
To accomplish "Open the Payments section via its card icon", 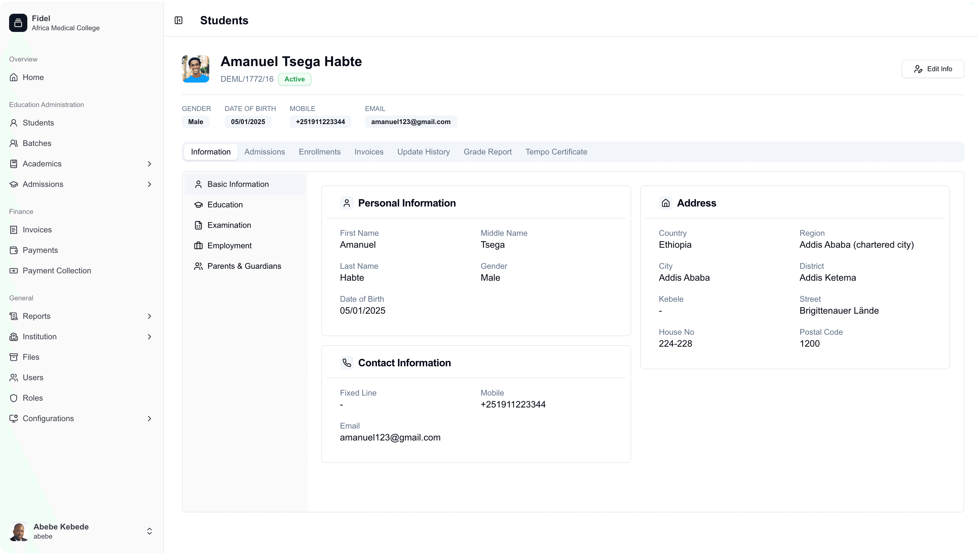I will [x=14, y=250].
